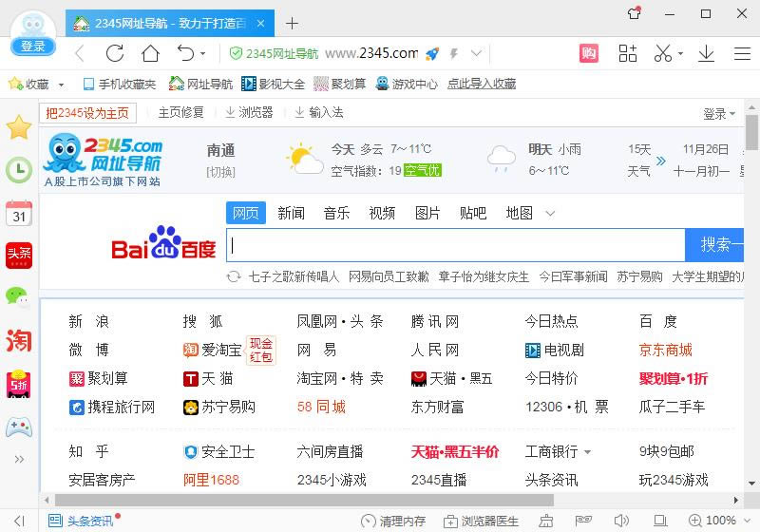
Task: Select the 图片 search tab
Action: [427, 213]
